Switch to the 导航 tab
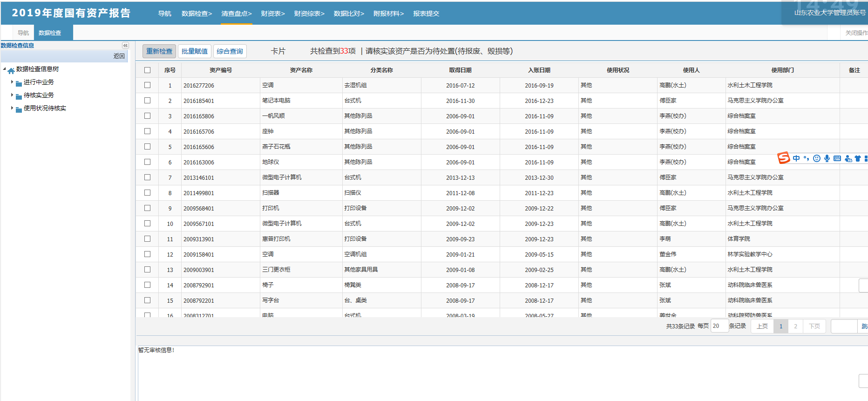This screenshot has width=868, height=401. click(23, 33)
